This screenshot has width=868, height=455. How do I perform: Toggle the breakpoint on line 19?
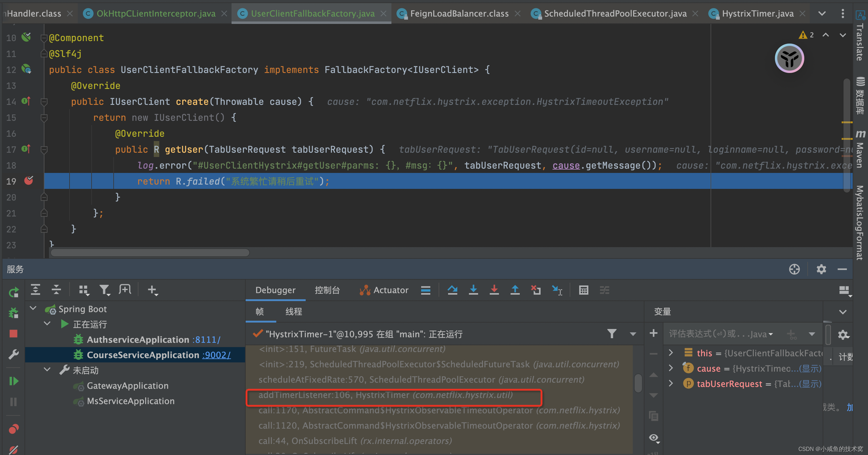pyautogui.click(x=29, y=181)
